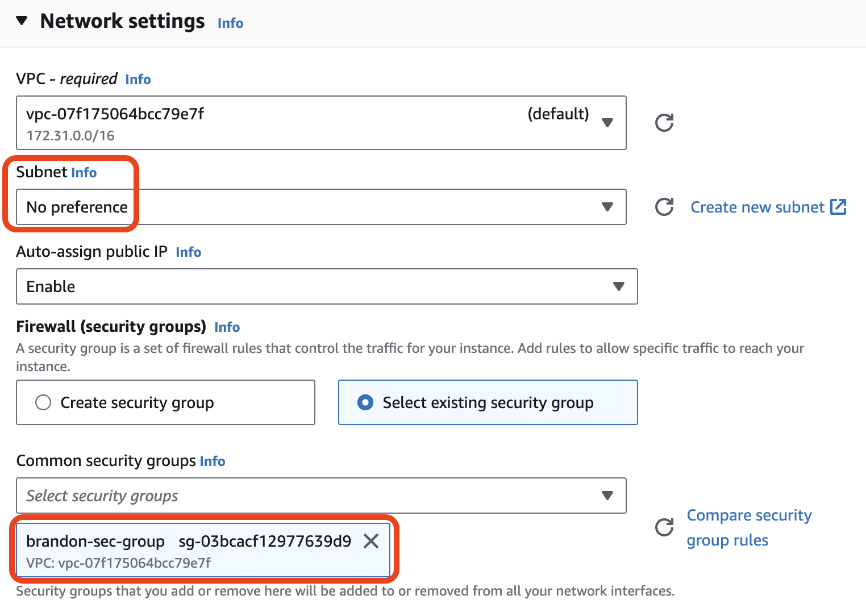The height and width of the screenshot is (616, 866).
Task: Open Create new subnet link
Action: [x=757, y=207]
